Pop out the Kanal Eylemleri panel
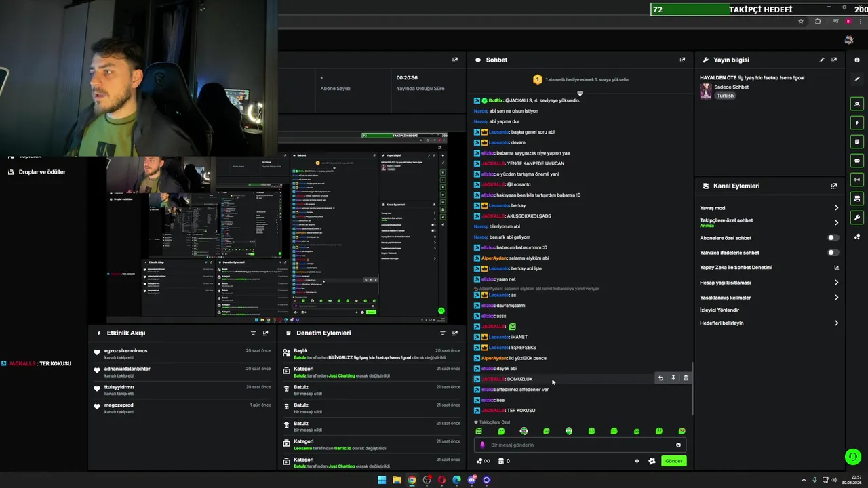This screenshot has width=868, height=488. pos(834,186)
